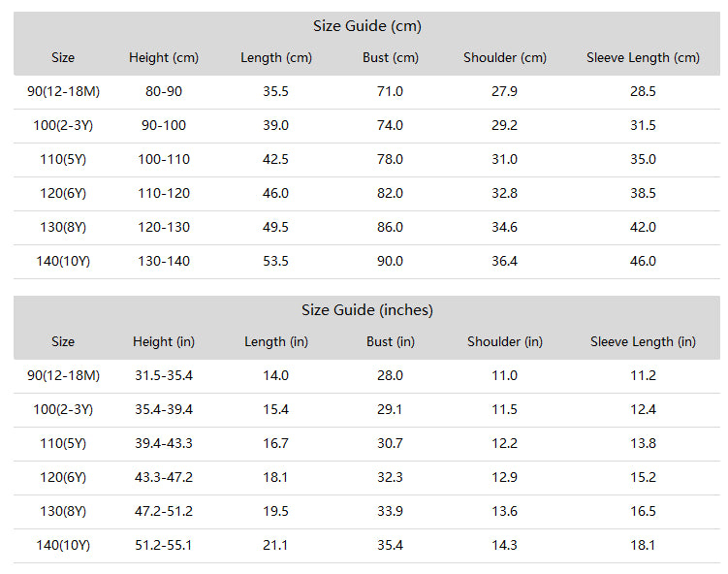Select the 140(10Y) size in inches table
The width and height of the screenshot is (728, 574).
(63, 545)
